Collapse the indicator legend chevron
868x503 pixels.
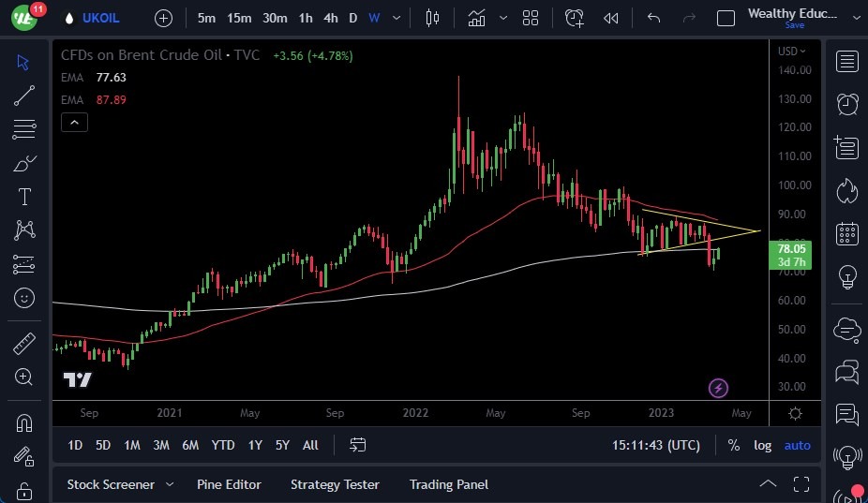[x=74, y=122]
